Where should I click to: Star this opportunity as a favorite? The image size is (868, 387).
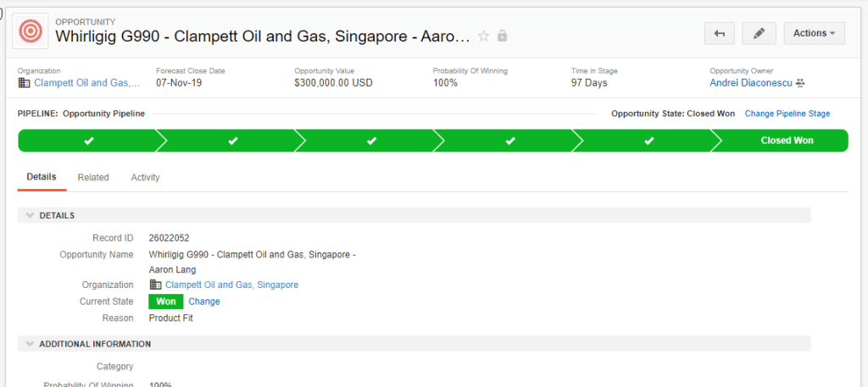click(x=484, y=36)
